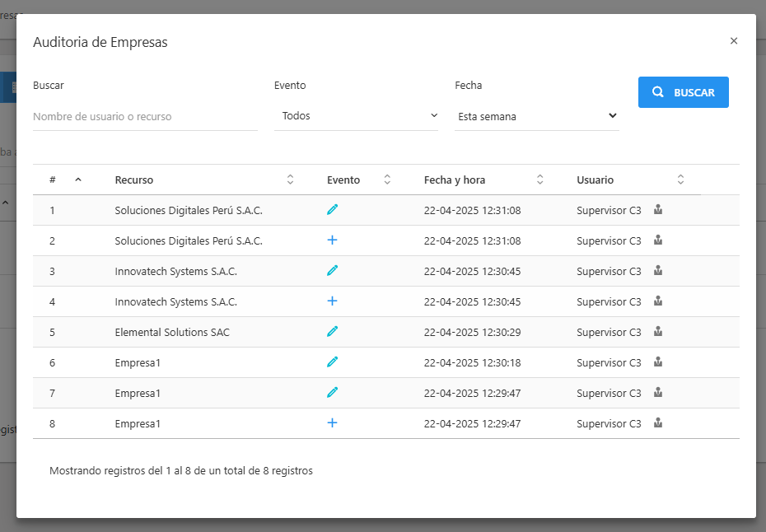Click the user icon in row 4
This screenshot has width=766, height=532.
pyautogui.click(x=658, y=301)
